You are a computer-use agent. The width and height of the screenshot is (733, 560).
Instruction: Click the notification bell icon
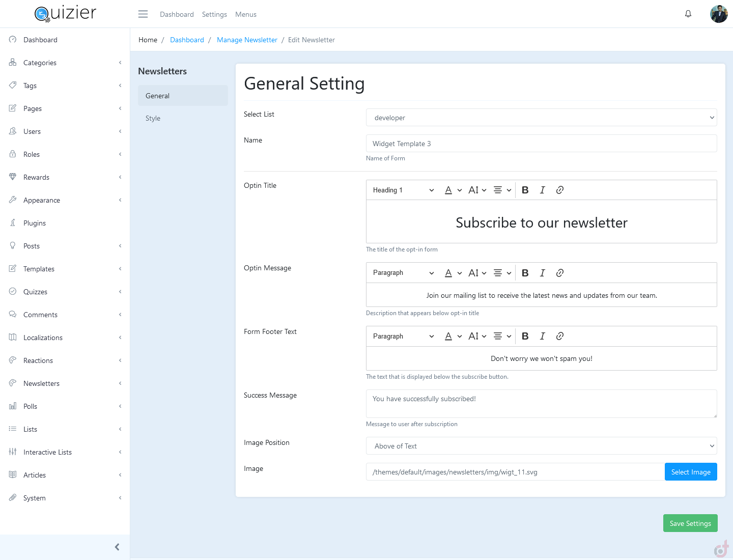[688, 14]
